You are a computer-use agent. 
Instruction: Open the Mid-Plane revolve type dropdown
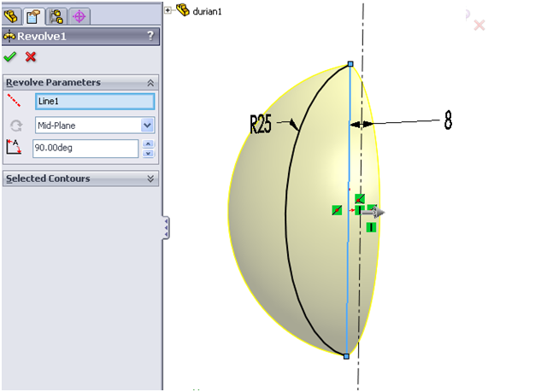click(148, 125)
